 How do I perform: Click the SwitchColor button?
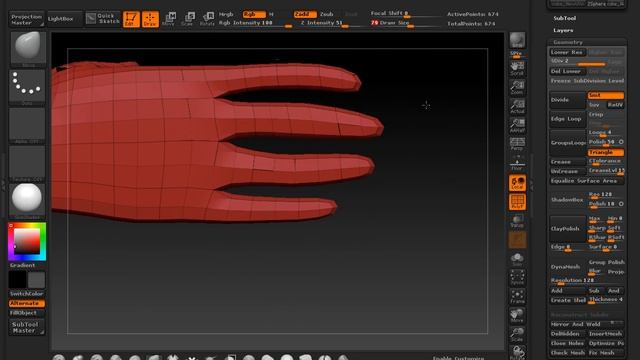tap(27, 294)
